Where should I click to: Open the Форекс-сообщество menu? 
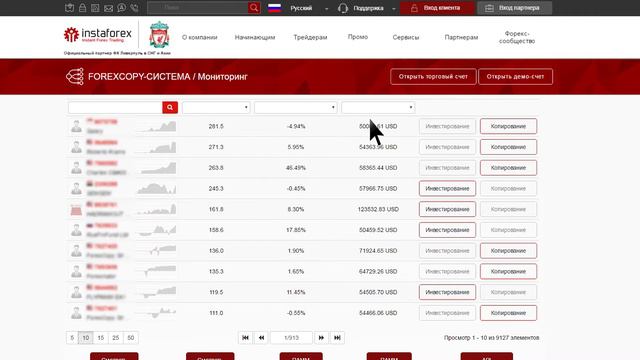pyautogui.click(x=517, y=37)
